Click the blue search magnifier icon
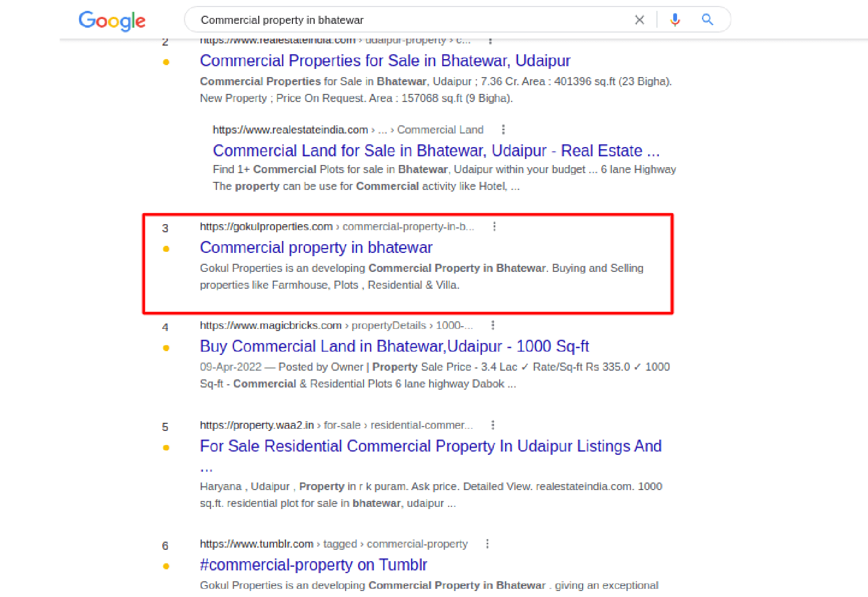This screenshot has height=597, width=868. 707,20
